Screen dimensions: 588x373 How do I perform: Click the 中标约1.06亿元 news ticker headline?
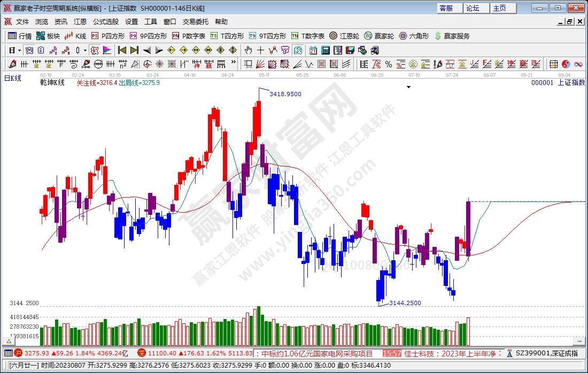pyautogui.click(x=316, y=353)
